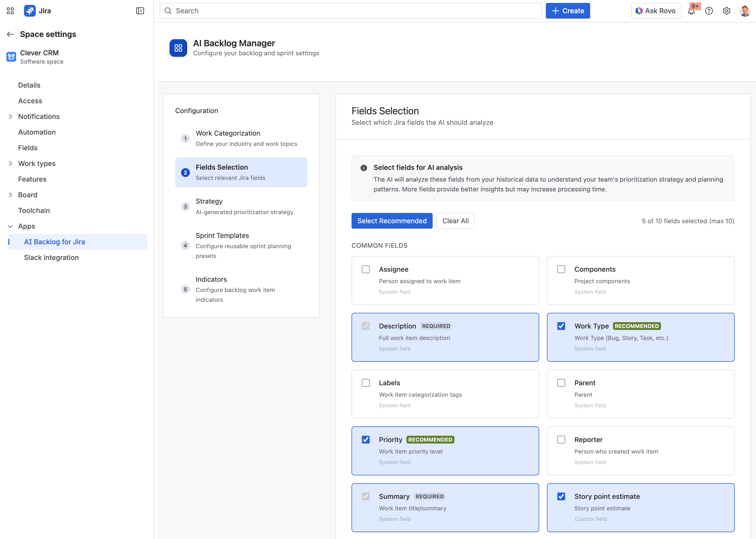Disable the Priority field selection
This screenshot has height=539, width=756.
[366, 439]
